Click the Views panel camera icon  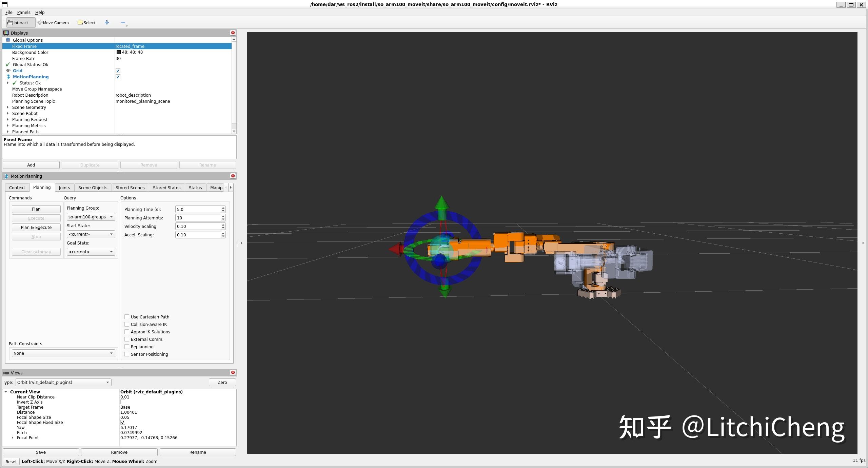pos(6,373)
